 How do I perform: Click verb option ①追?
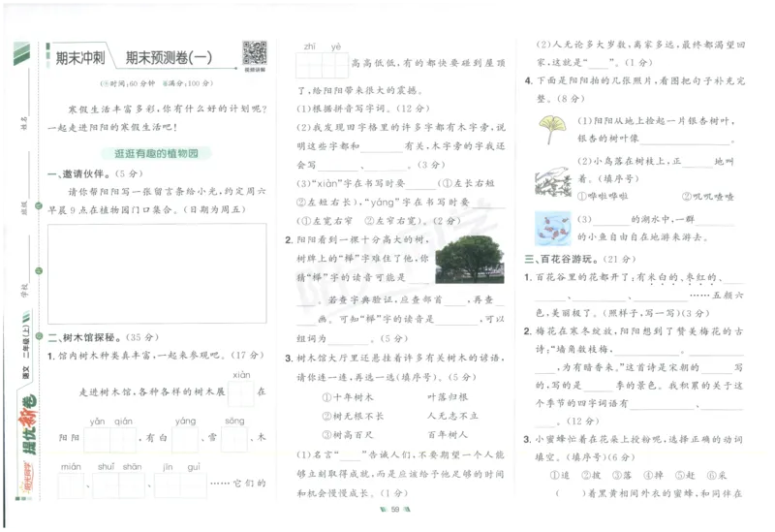click(x=560, y=475)
